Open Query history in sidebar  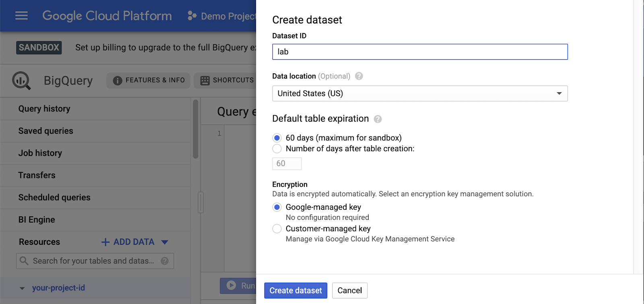(x=44, y=109)
